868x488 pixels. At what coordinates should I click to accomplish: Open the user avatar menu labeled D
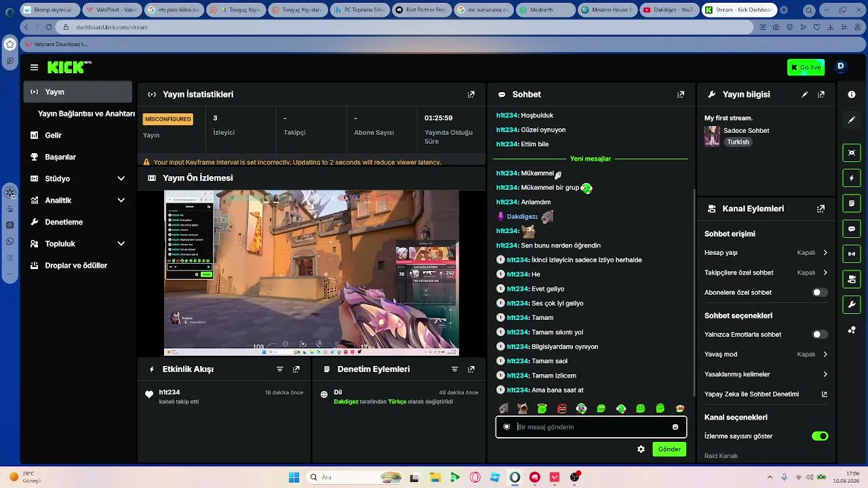click(x=841, y=66)
